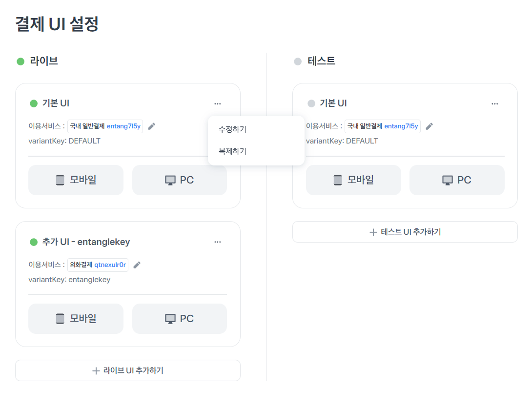Open three-dot menu on 추가 UI - entanglekey card
532x409 pixels.
(x=218, y=242)
